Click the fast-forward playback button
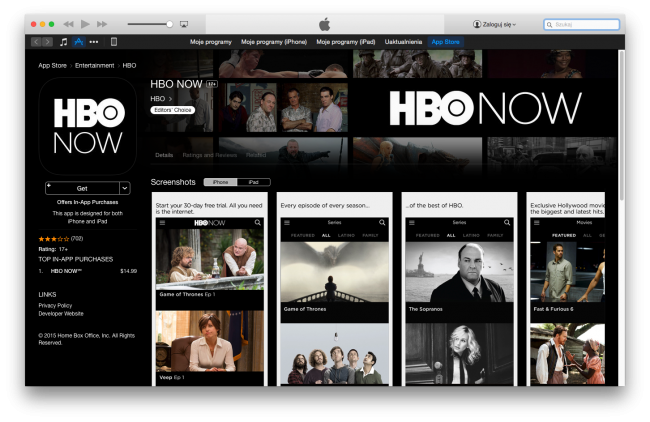 click(x=102, y=24)
